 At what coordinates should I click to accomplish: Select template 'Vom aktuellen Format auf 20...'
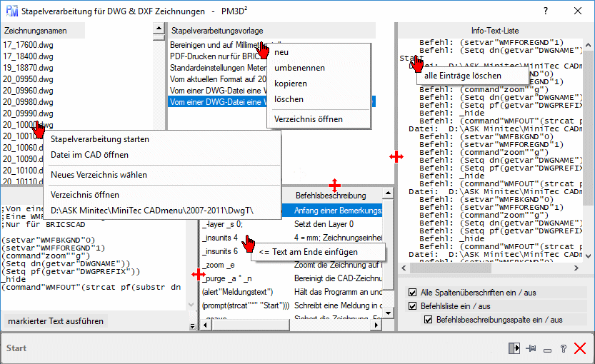tap(218, 79)
